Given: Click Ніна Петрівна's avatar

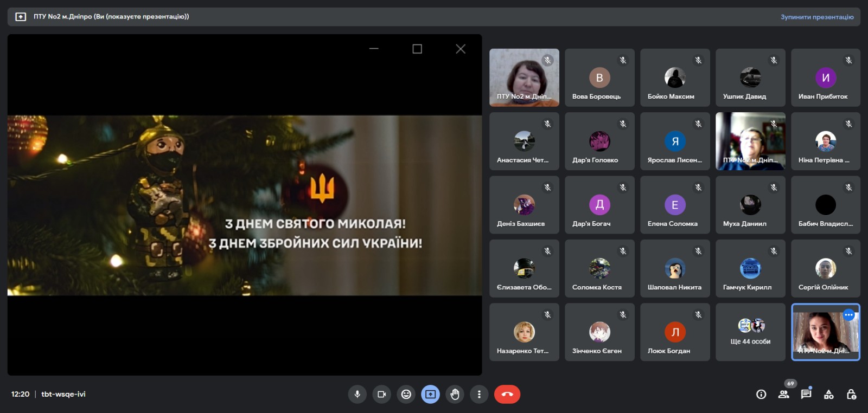Looking at the screenshot, I should (826, 141).
